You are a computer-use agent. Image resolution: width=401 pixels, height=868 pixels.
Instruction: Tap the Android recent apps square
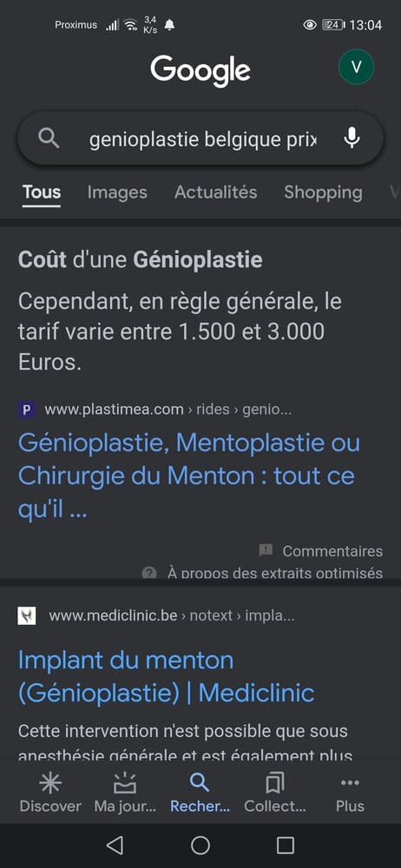coord(286,845)
